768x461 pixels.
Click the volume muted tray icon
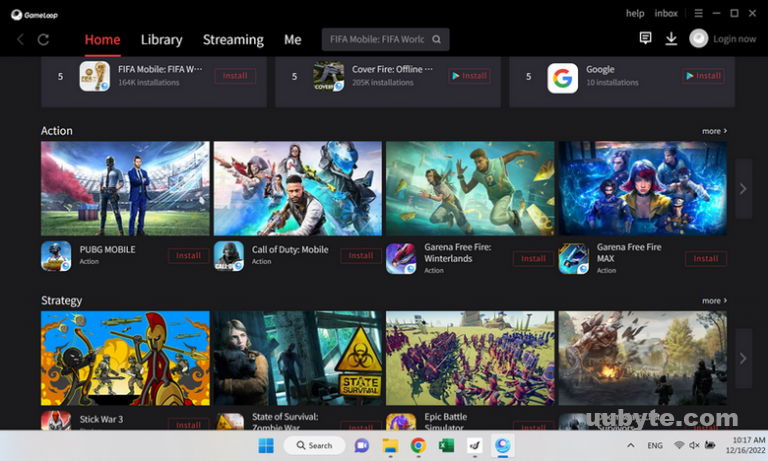tap(694, 445)
